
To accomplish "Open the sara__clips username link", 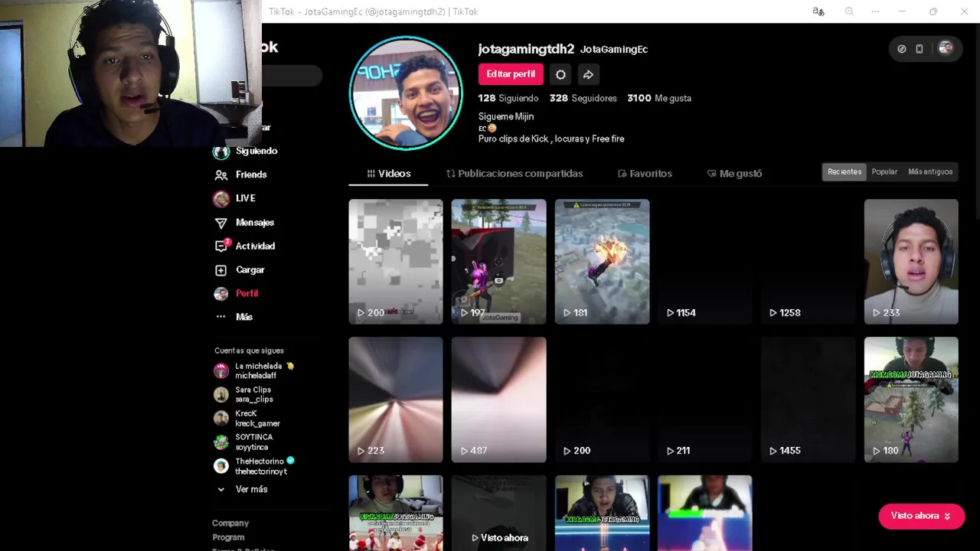I will pyautogui.click(x=254, y=399).
